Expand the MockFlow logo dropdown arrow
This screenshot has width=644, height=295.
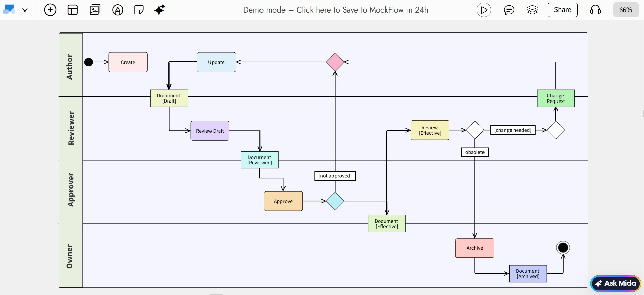coord(25,10)
